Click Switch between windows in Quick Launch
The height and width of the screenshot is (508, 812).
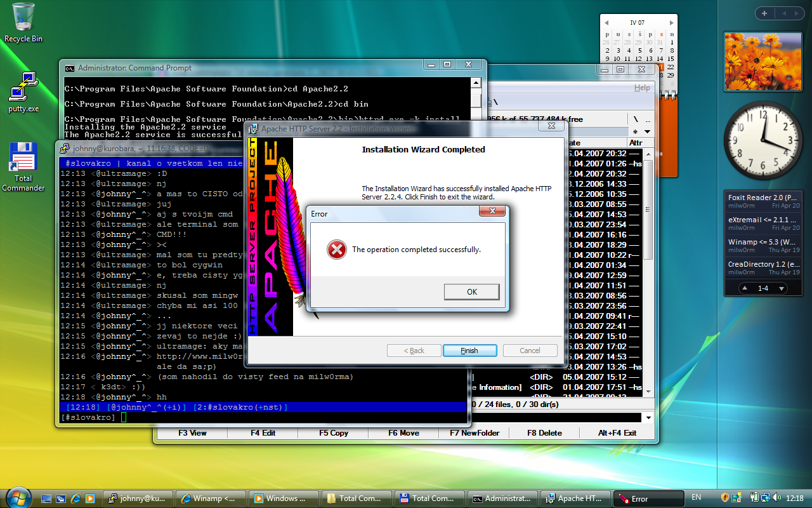click(x=62, y=498)
